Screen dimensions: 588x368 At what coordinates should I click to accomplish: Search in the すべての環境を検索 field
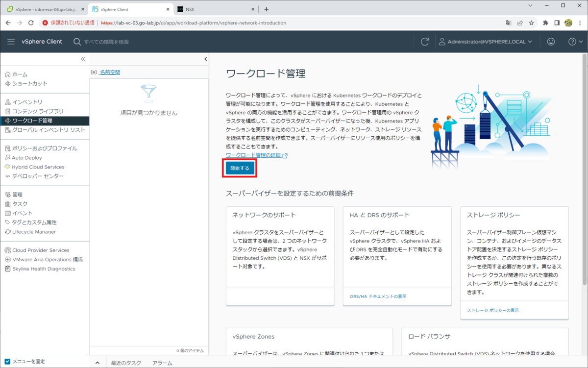[x=106, y=42]
